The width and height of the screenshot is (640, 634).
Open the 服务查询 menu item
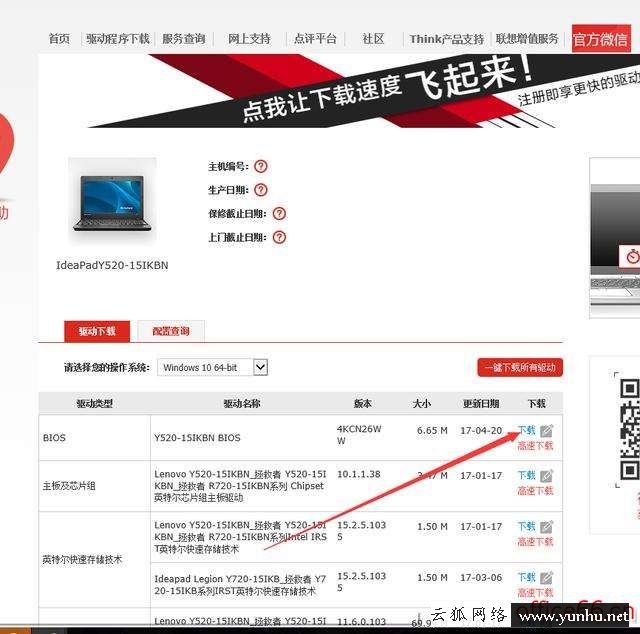point(184,39)
